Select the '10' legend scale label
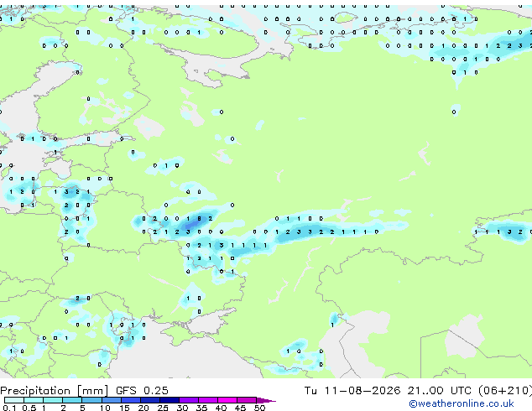The image size is (532, 411). (x=105, y=408)
